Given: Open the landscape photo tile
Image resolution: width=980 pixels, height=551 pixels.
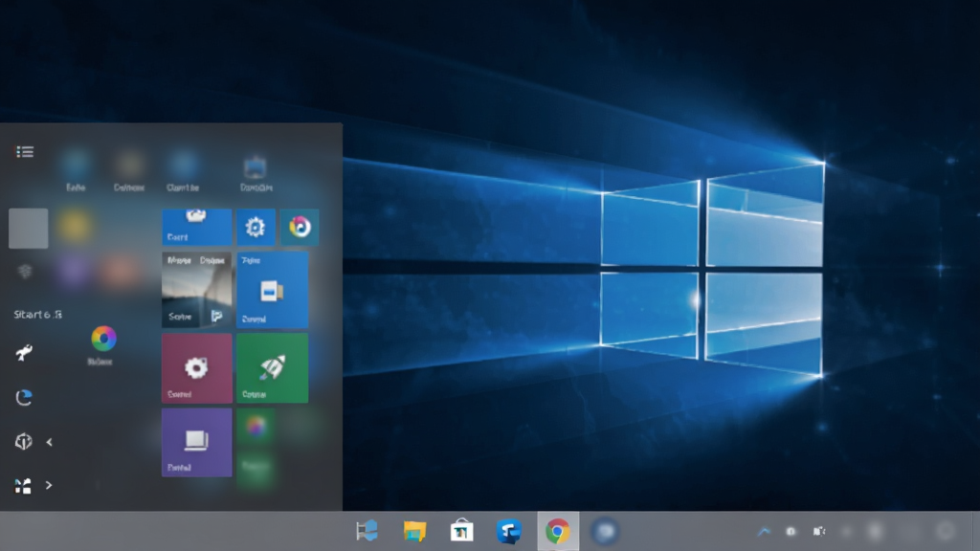Looking at the screenshot, I should coord(197,290).
